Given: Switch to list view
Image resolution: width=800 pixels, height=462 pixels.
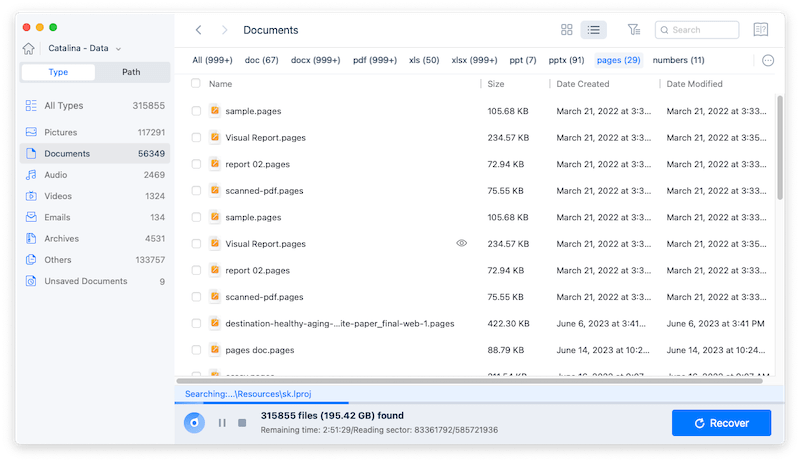Looking at the screenshot, I should [x=593, y=30].
